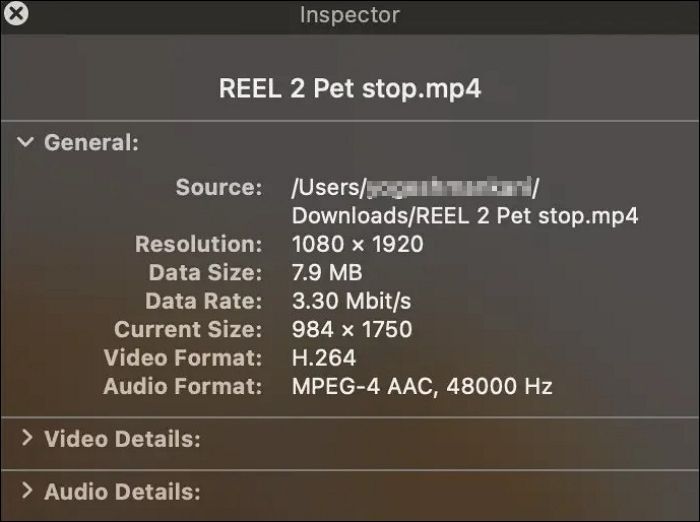Select the 984 × 1750 value
Screen dimensions: 700x522
(x=351, y=329)
